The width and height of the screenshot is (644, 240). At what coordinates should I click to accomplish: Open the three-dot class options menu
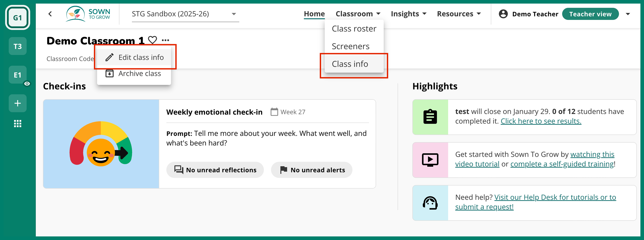165,40
